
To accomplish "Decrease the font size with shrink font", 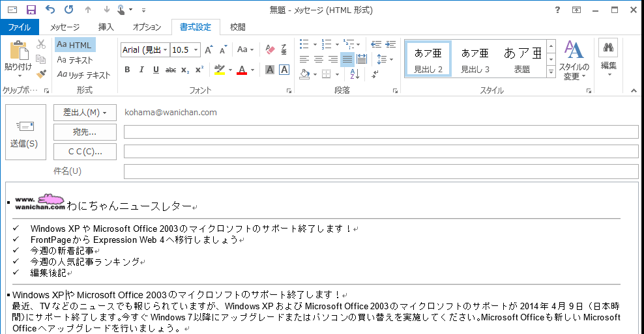I will click(223, 50).
